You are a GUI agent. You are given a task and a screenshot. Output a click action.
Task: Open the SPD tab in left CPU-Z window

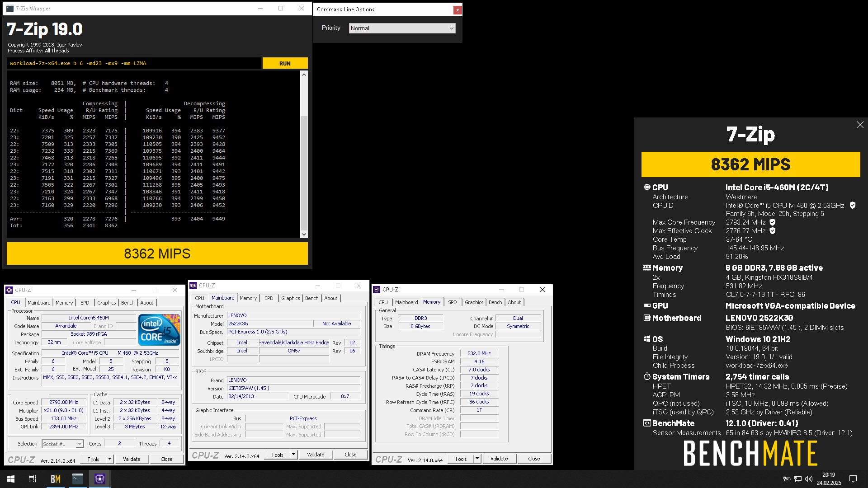pos(85,303)
